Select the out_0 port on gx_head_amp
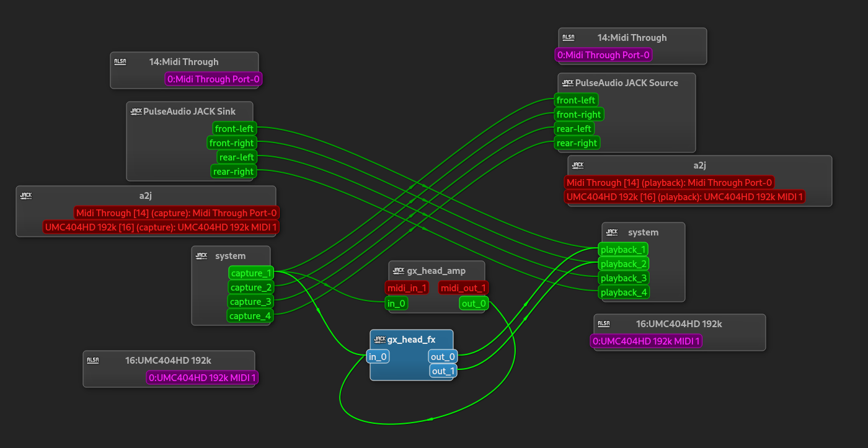The height and width of the screenshot is (448, 868). click(474, 303)
